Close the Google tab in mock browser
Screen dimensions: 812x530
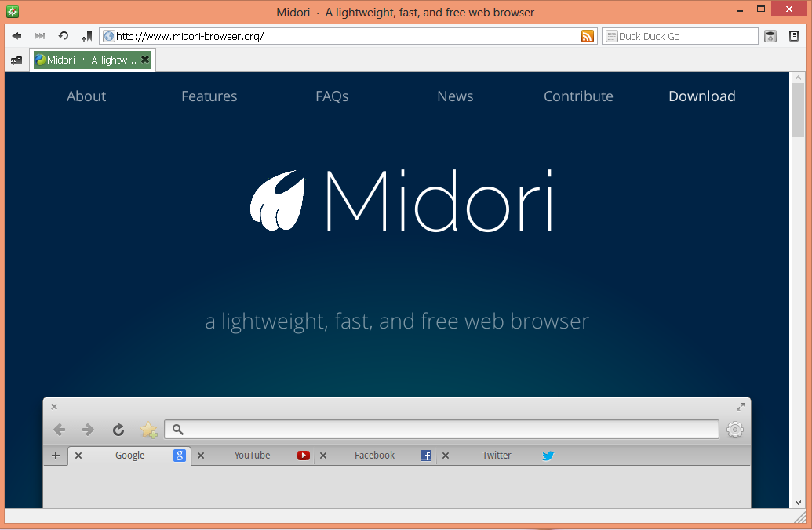coord(78,456)
